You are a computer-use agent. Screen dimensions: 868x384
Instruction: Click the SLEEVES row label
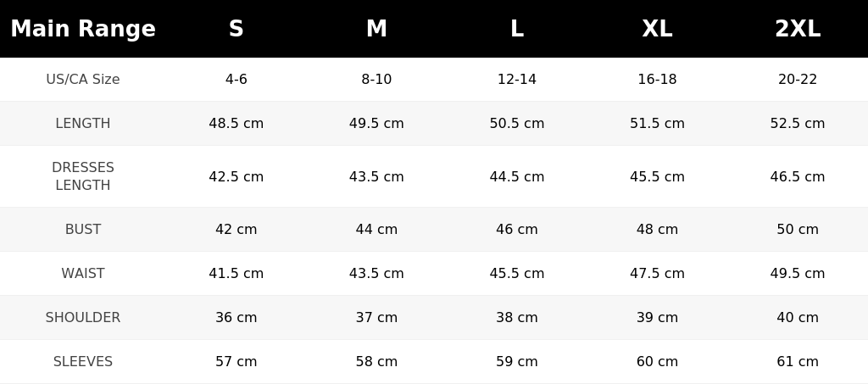point(83,362)
